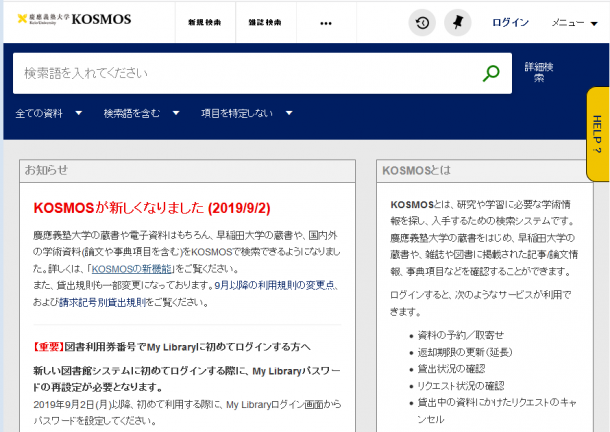The width and height of the screenshot is (610, 432).
Task: Click the ログイン link
Action: click(x=510, y=23)
